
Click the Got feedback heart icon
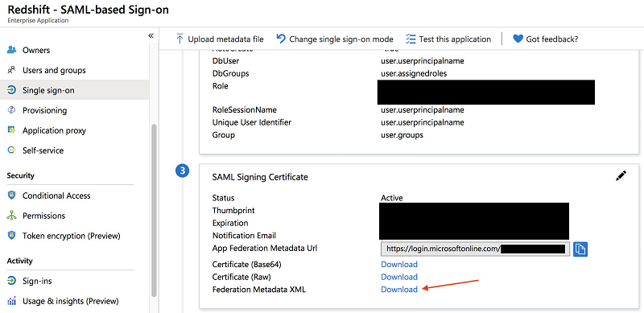point(518,39)
